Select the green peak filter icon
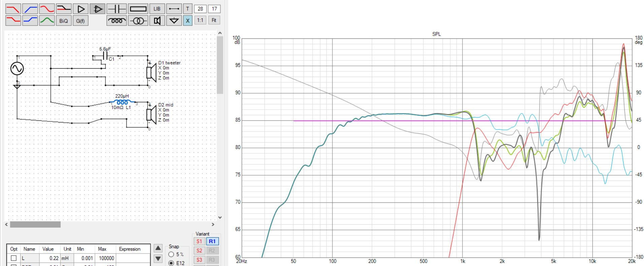This screenshot has height=266, width=644. tap(47, 21)
